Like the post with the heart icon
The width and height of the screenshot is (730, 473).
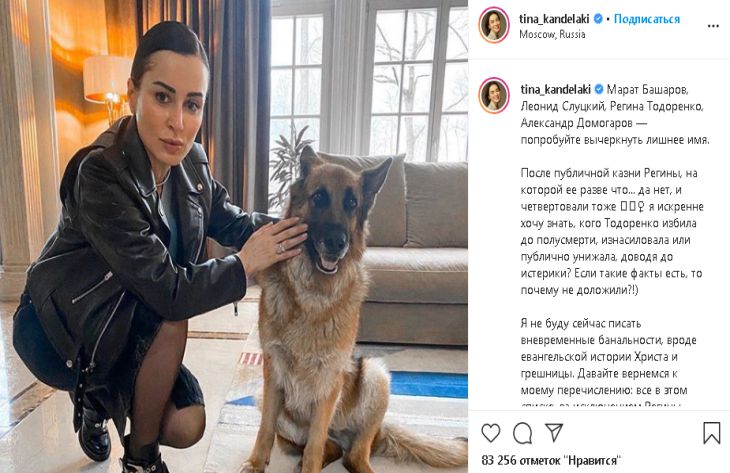[x=491, y=433]
